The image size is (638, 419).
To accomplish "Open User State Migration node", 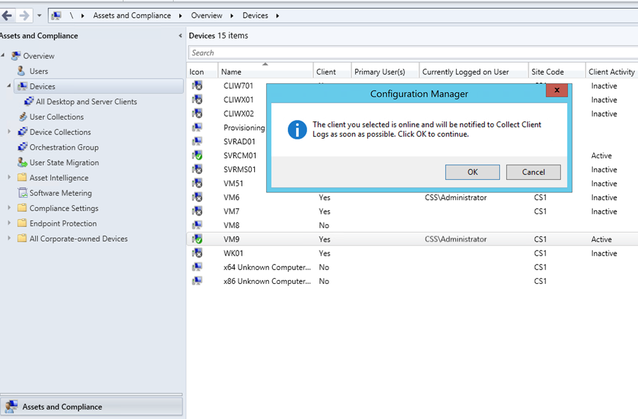I will (64, 162).
